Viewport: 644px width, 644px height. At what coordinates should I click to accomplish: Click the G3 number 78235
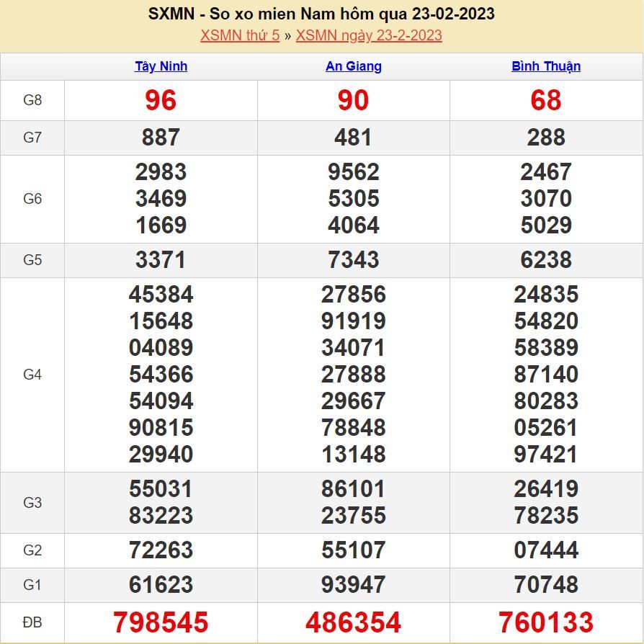coord(546,516)
